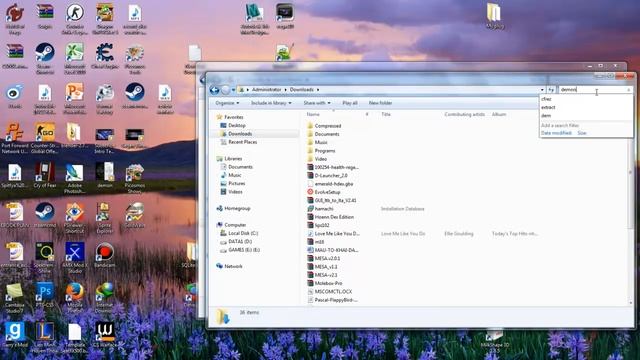Open the recent locations dropdown arrow
This screenshot has height=360, width=640.
coord(233,90)
